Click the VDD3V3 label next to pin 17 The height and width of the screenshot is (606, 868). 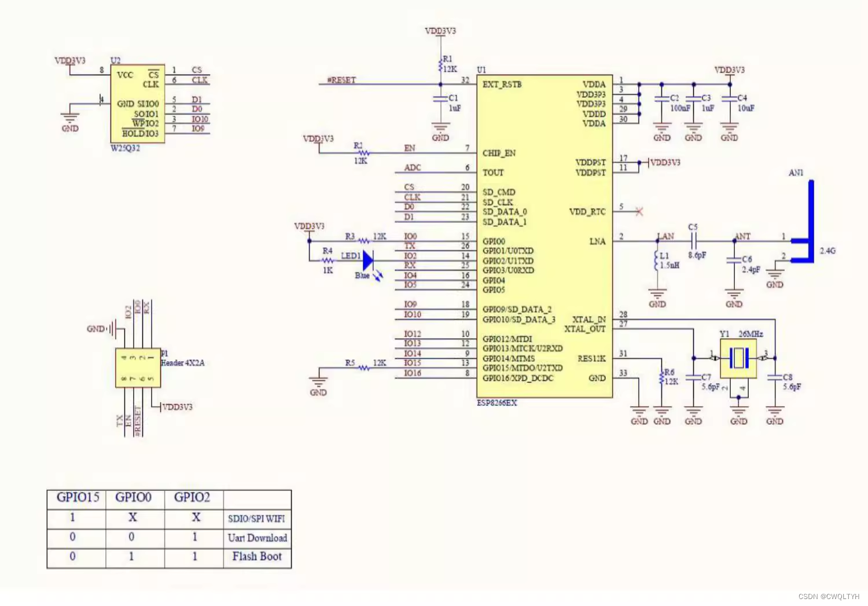[665, 163]
